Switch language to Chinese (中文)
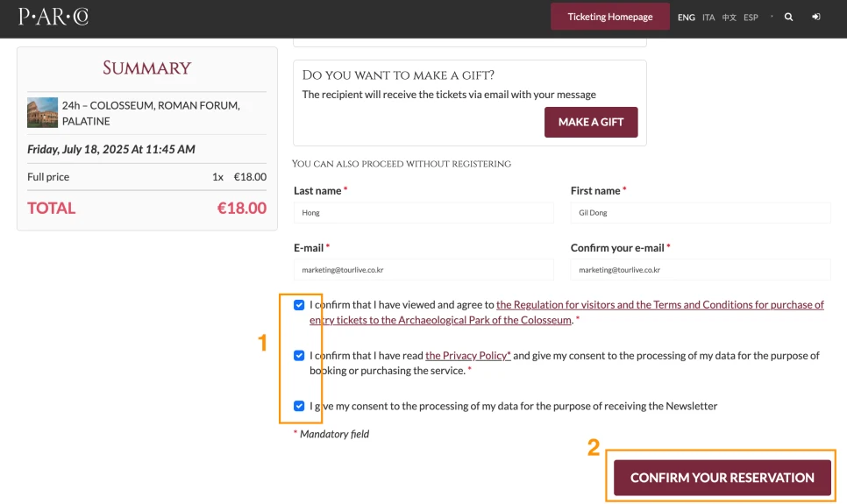847x504 pixels. [729, 18]
